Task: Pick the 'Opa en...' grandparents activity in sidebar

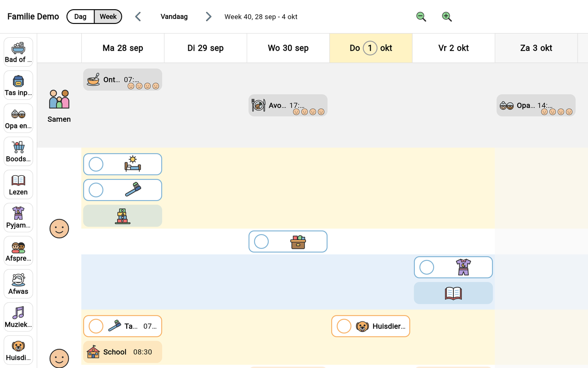Action: pos(18,118)
